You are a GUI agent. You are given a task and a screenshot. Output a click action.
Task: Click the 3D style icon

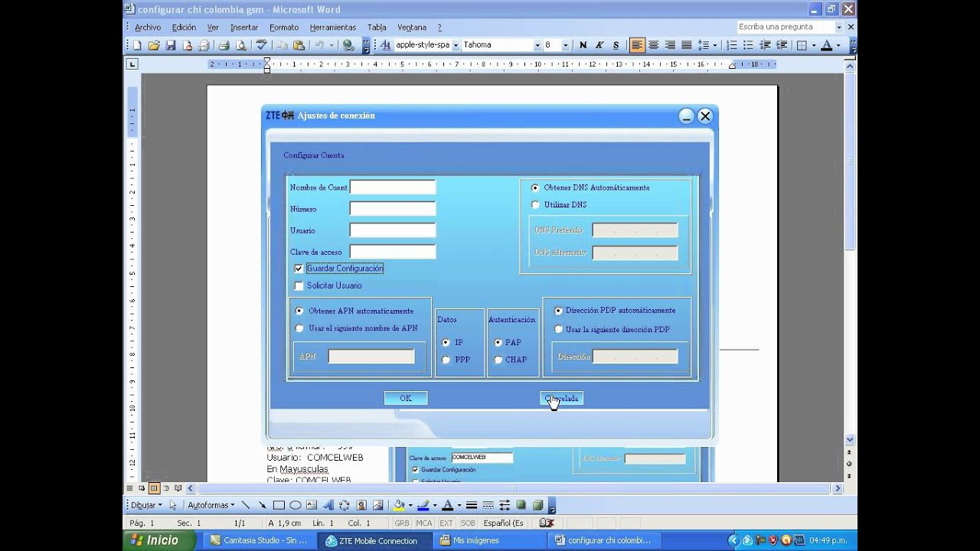(x=537, y=505)
